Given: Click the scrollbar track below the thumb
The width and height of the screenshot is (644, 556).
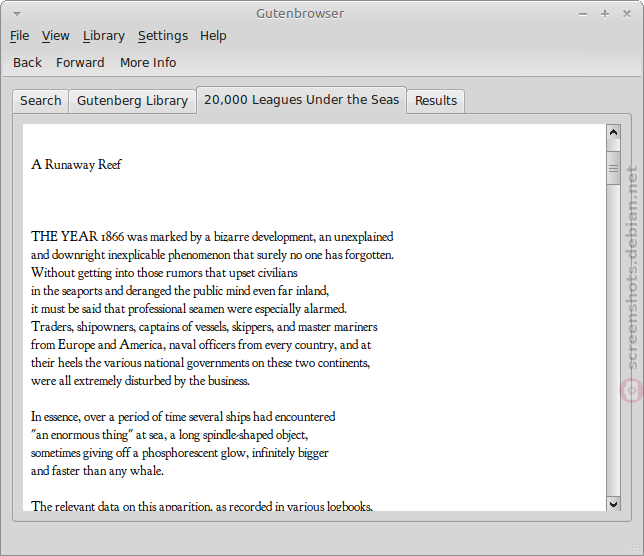Looking at the screenshot, I should pyautogui.click(x=613, y=341).
